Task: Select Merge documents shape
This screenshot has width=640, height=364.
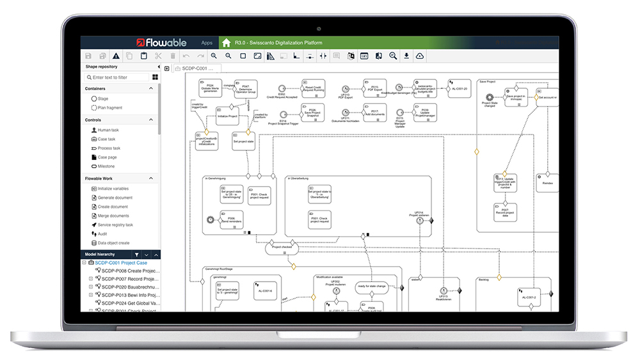Action: coord(110,216)
